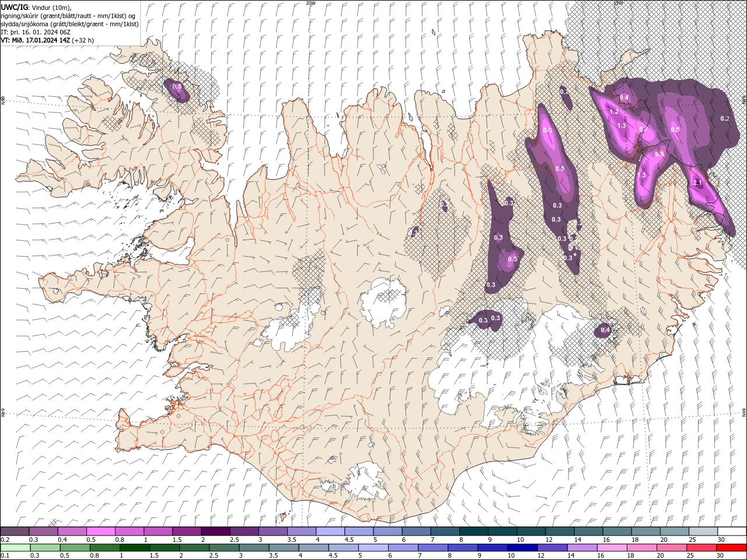Click the 7 blue swatch in bottom legend row
The height and width of the screenshot is (560, 747).
432,548
